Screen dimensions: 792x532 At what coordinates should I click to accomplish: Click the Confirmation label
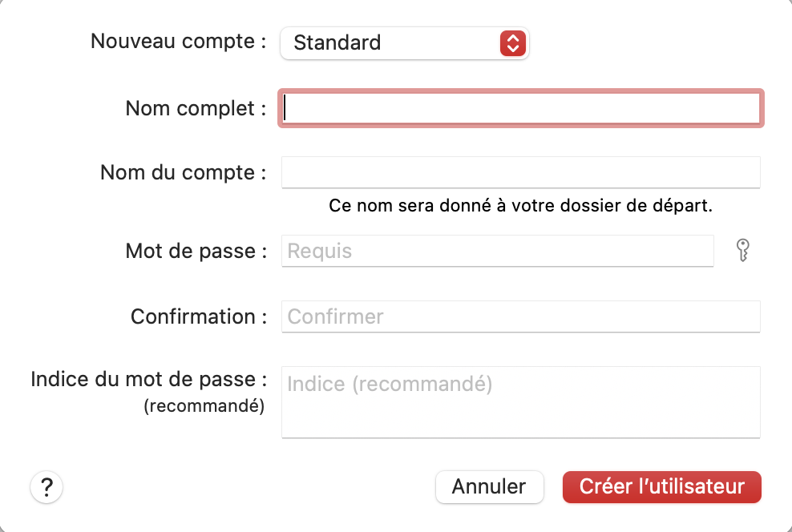point(198,316)
